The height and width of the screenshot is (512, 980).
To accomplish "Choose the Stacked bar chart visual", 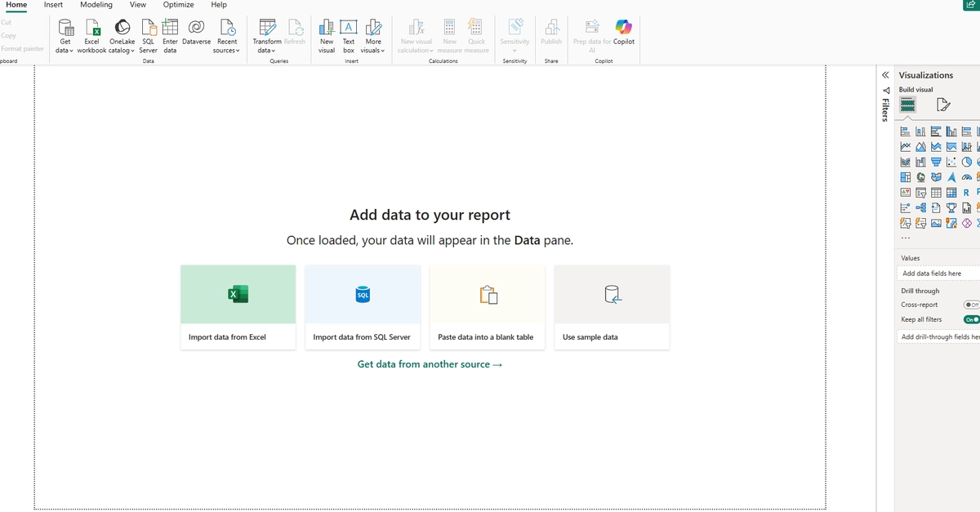I will coord(905,131).
